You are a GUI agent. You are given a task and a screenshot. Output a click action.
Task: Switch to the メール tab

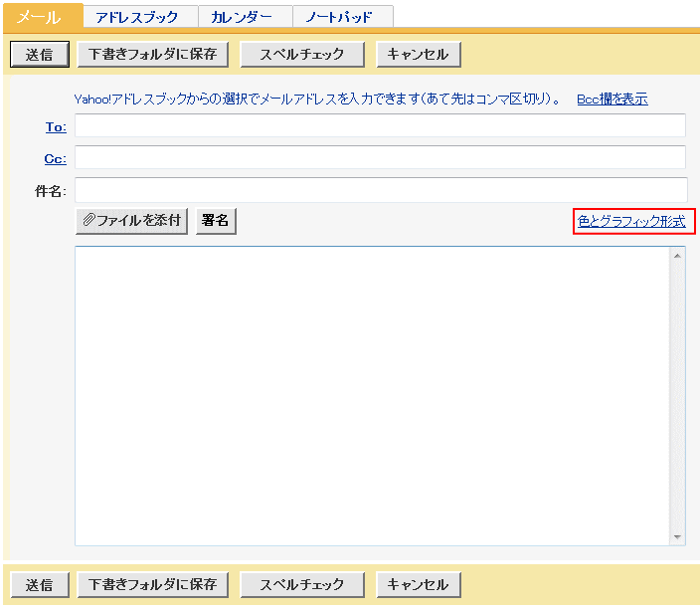click(41, 16)
